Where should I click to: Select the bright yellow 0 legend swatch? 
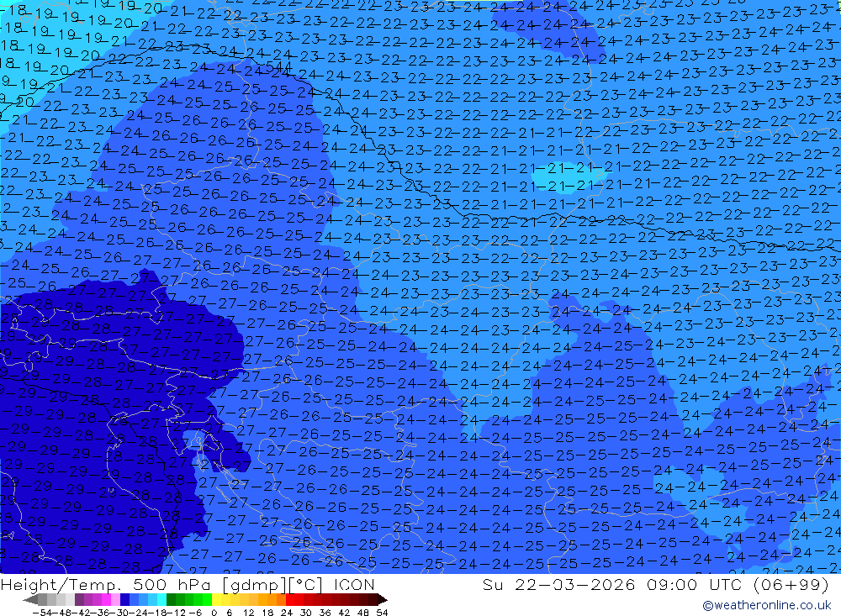[x=217, y=600]
